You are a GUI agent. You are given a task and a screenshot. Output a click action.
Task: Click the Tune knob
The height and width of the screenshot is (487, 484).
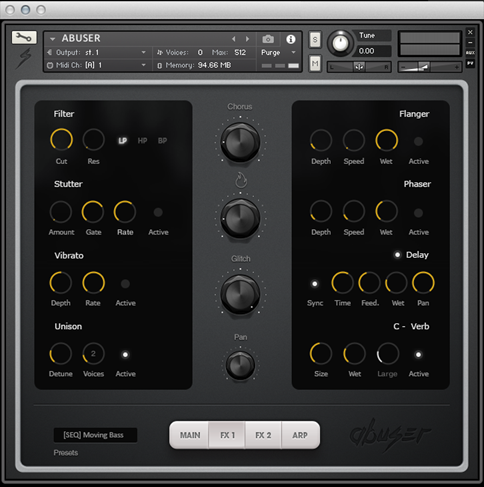[340, 43]
